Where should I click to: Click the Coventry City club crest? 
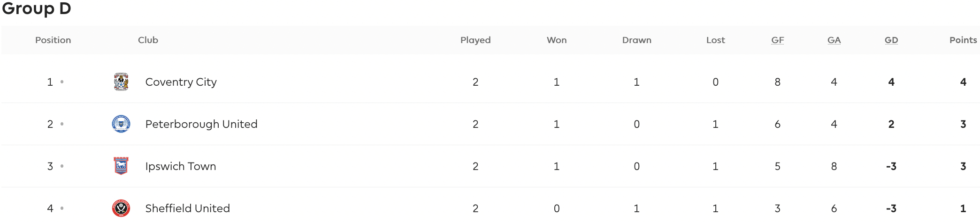pos(121,82)
